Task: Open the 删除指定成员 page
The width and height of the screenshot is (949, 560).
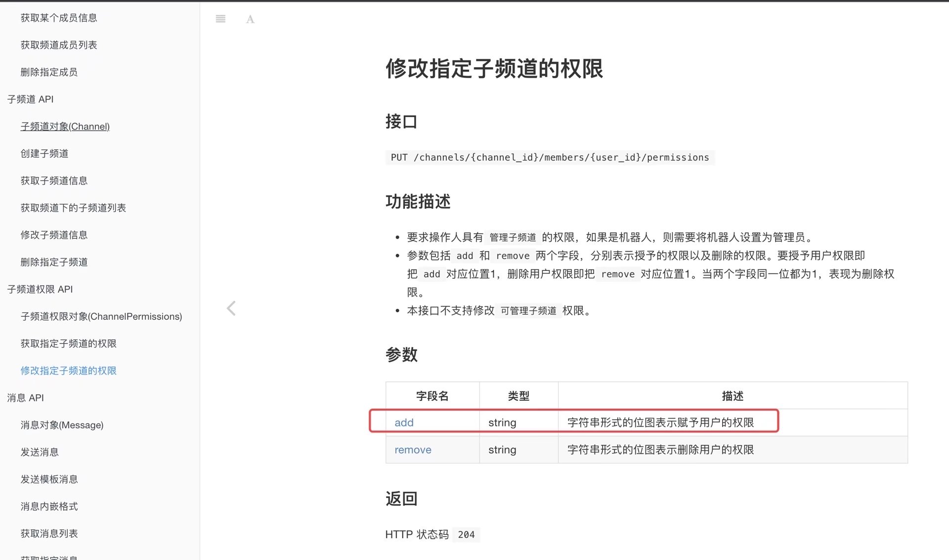Action: pos(49,72)
